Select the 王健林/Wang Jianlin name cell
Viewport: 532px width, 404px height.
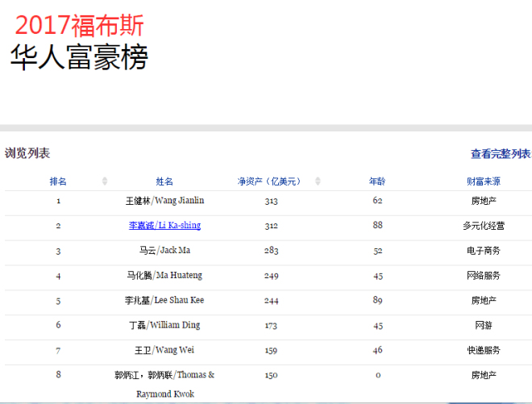click(x=165, y=201)
